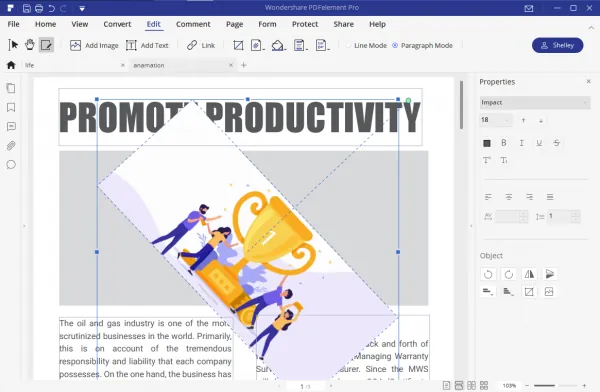Replace the selected image
The height and width of the screenshot is (392, 600).
click(x=549, y=292)
